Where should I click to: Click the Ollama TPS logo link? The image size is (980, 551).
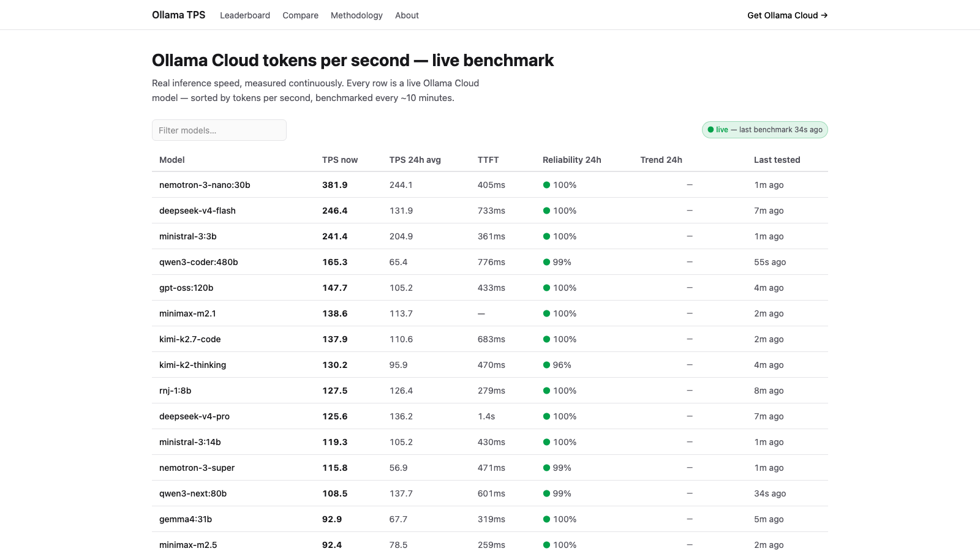(x=179, y=15)
